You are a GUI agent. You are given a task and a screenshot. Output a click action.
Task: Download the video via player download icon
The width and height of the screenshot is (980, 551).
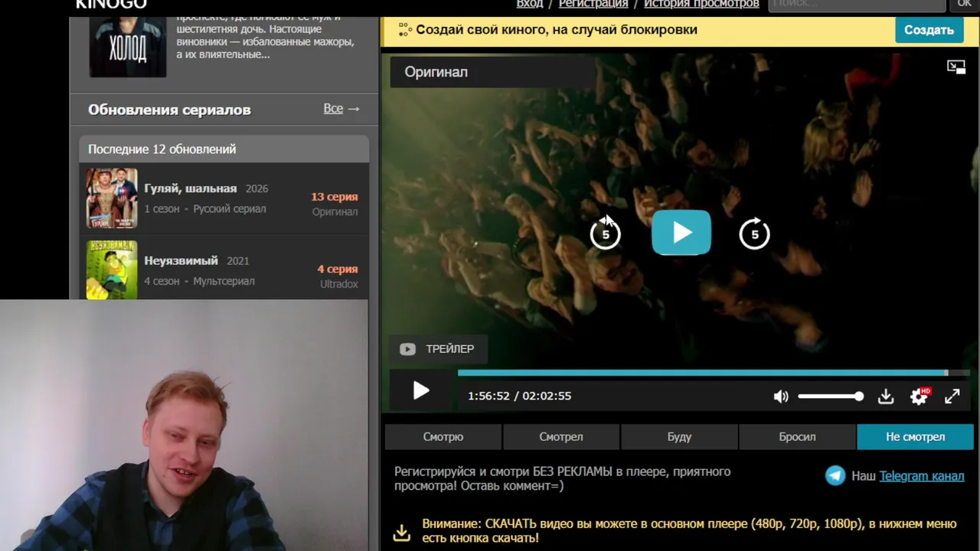pyautogui.click(x=886, y=396)
